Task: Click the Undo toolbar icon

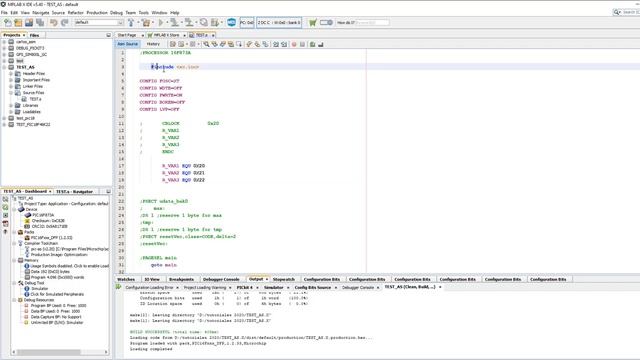Action: [x=53, y=22]
